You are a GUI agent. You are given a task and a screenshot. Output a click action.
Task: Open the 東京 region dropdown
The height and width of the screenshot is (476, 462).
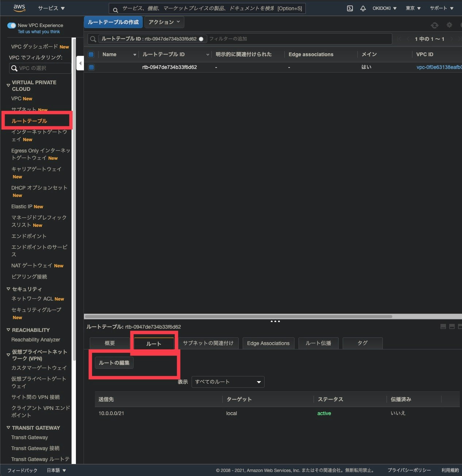[x=413, y=8]
